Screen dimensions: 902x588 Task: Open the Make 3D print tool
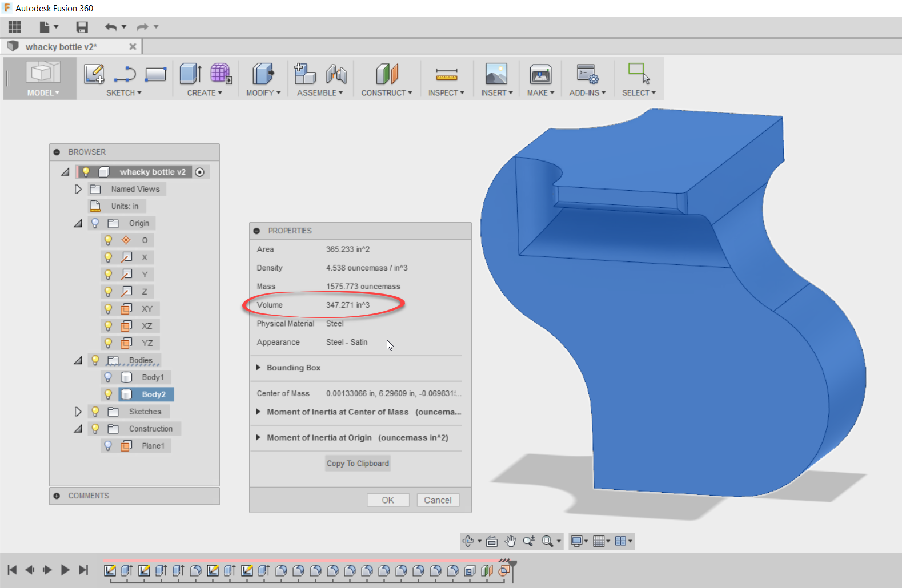540,74
